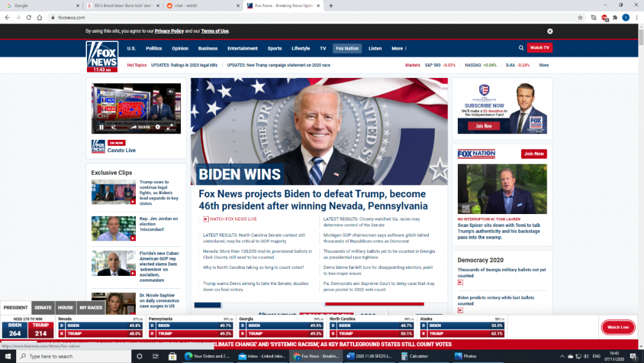Viewport: 644px width, 363px height.
Task: Open Chrome's three-dot menu
Action: pos(636,17)
